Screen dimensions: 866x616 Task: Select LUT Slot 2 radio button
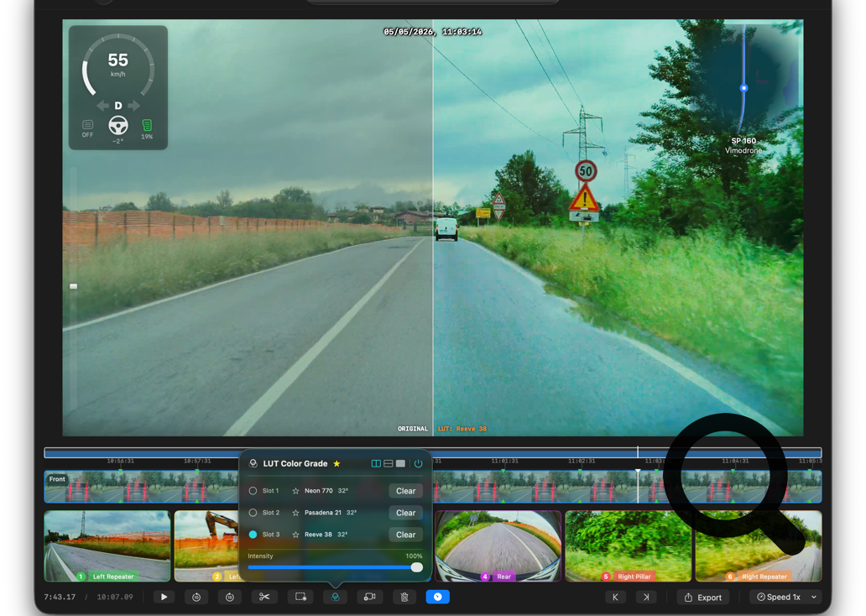pos(253,513)
